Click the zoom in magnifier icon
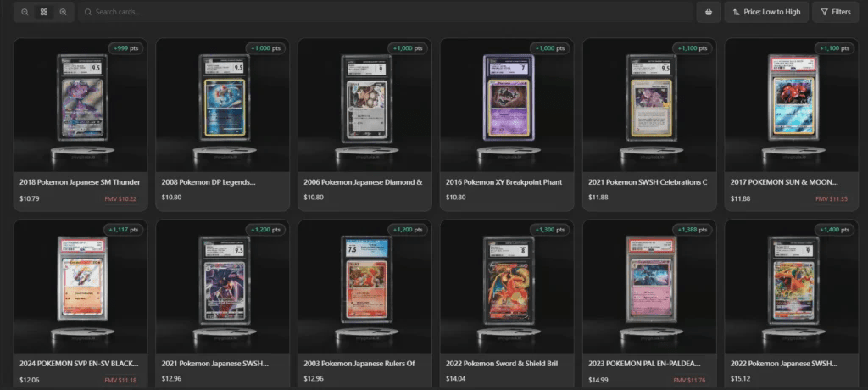This screenshot has height=390, width=868. tap(63, 12)
